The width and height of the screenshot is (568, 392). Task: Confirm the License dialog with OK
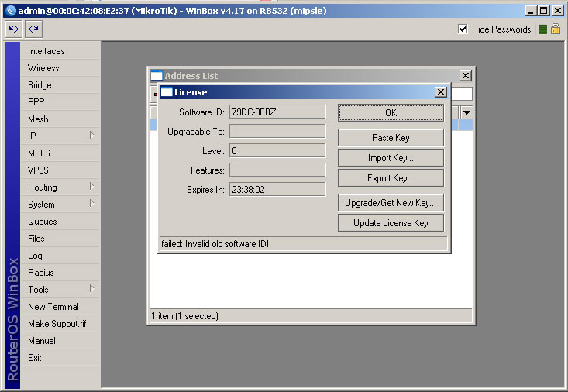(391, 112)
